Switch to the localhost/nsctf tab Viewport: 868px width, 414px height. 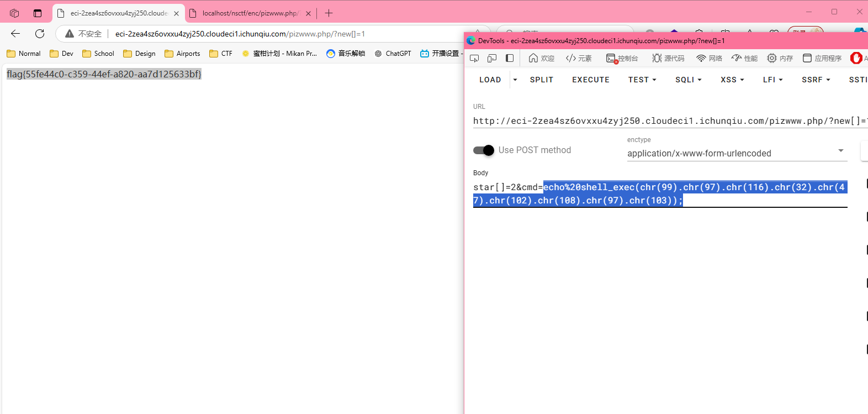(250, 13)
